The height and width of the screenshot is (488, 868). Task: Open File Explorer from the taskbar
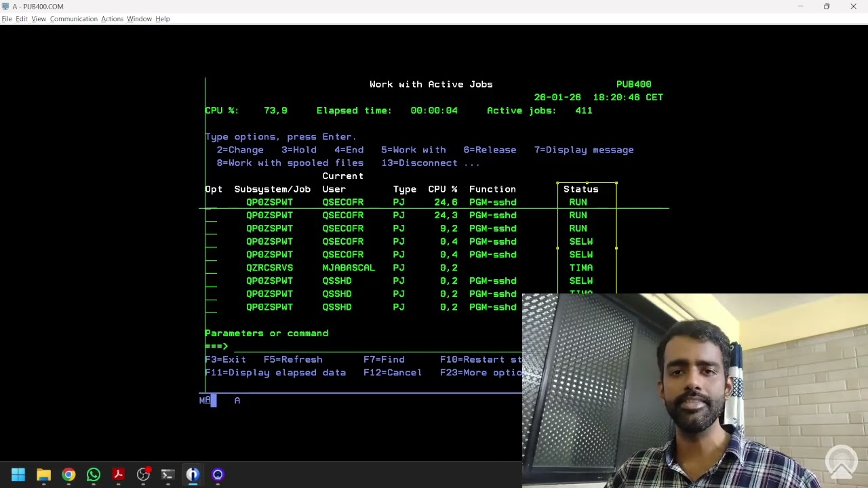pyautogui.click(x=43, y=474)
